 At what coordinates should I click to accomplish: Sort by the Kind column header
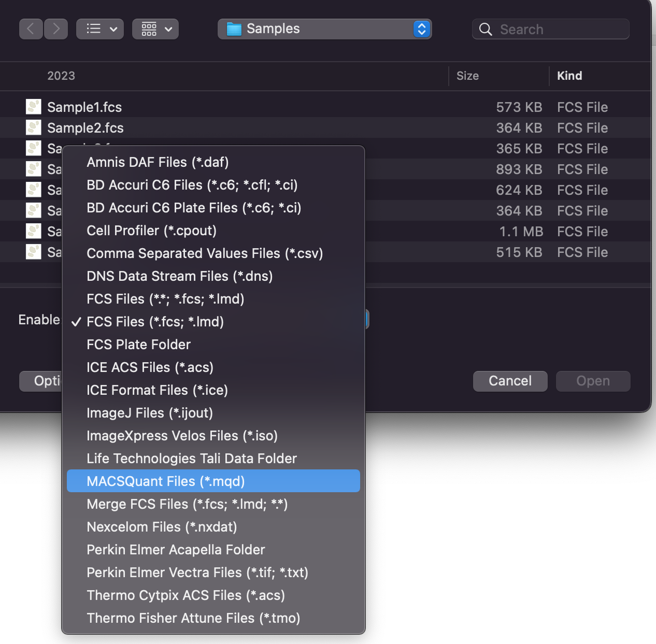[x=569, y=76]
